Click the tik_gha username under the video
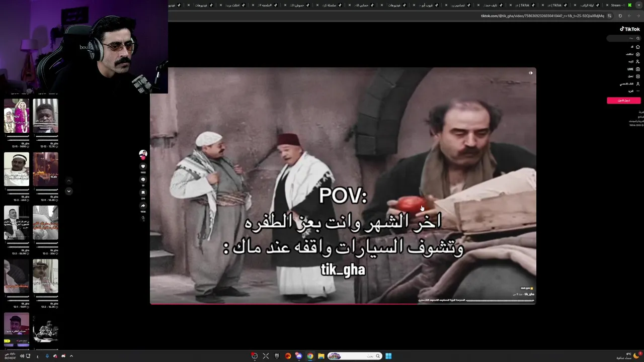The width and height of the screenshot is (644, 362). (x=529, y=294)
